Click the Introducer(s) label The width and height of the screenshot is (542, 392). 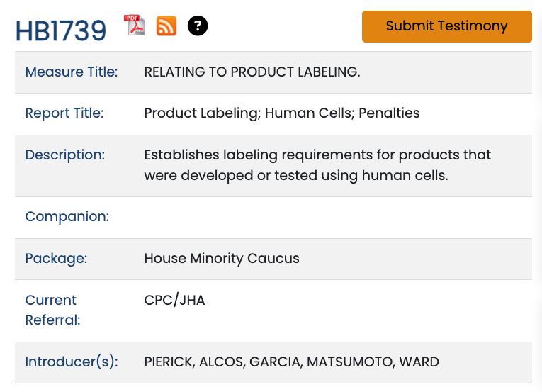[72, 362]
